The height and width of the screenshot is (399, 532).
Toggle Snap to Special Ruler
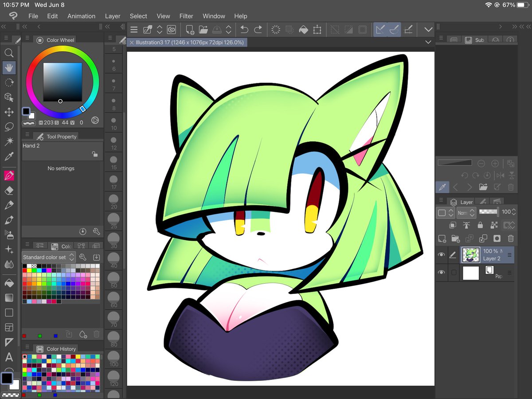(x=394, y=30)
